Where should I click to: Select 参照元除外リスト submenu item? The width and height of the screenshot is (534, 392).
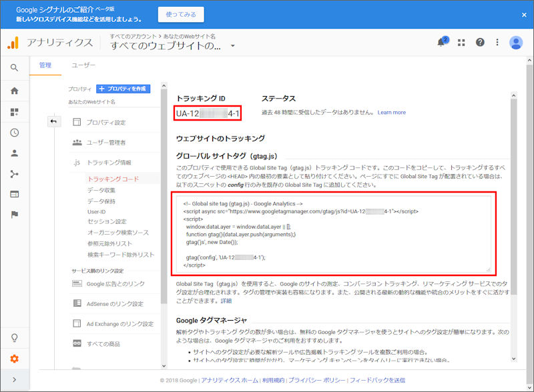[109, 243]
